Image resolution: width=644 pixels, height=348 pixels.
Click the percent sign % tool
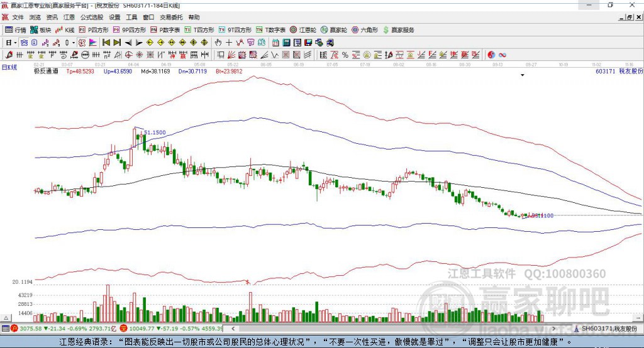[x=345, y=55]
